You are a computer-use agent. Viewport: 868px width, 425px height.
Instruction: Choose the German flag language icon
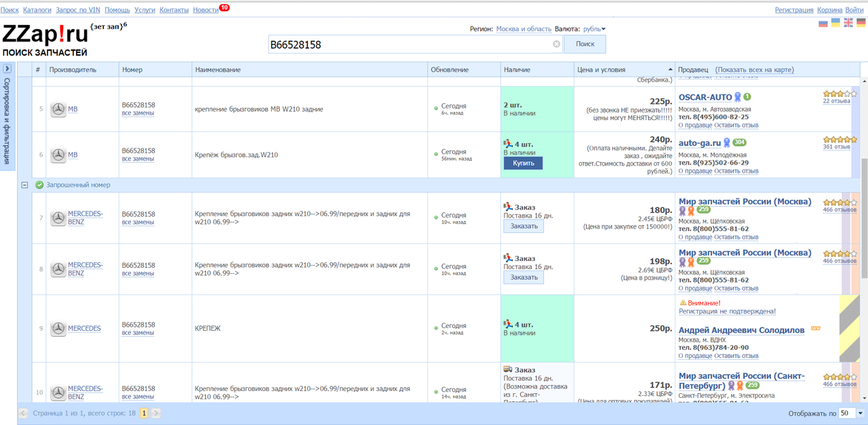coord(861,23)
